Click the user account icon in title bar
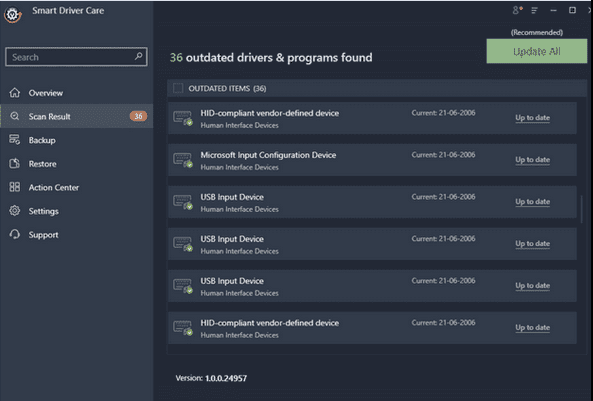The width and height of the screenshot is (593, 401). pyautogui.click(x=517, y=10)
